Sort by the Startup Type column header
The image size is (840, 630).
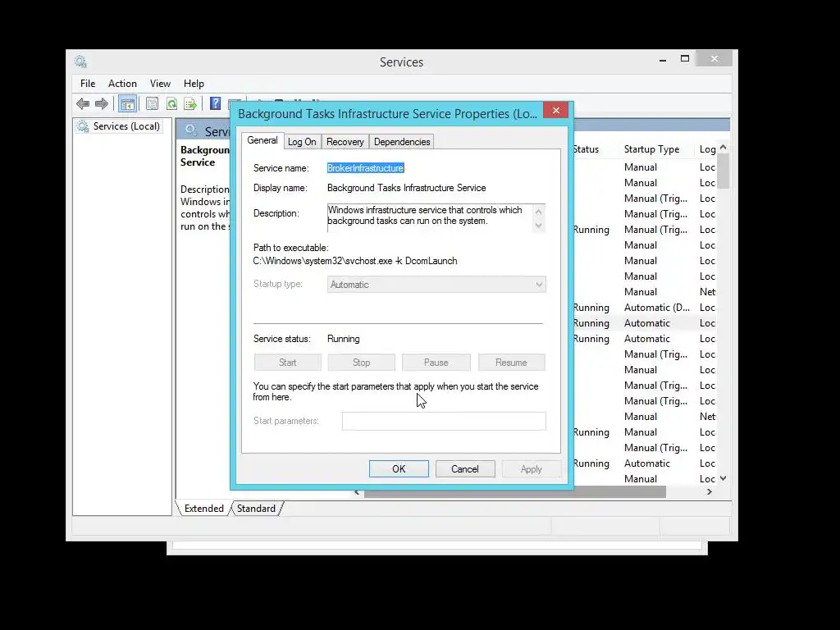tap(651, 149)
